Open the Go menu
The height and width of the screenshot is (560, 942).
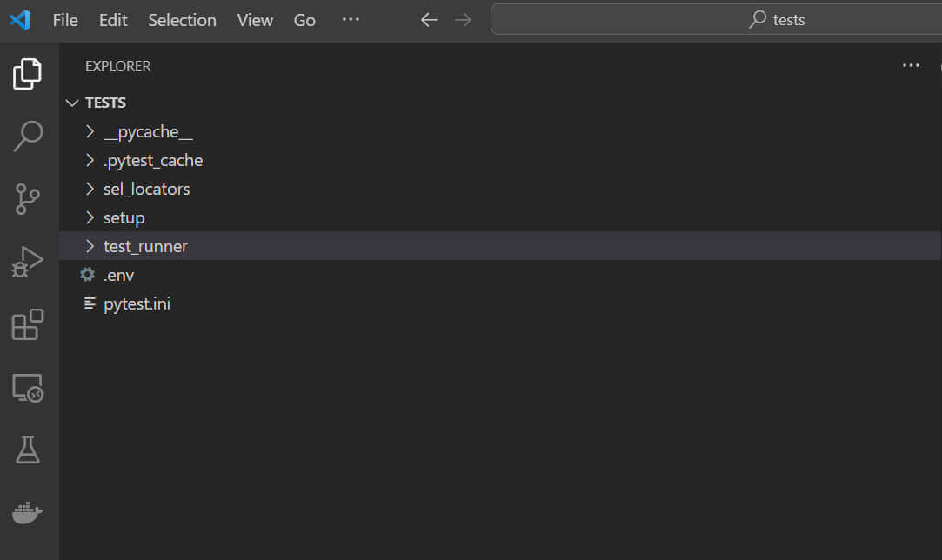tap(304, 20)
